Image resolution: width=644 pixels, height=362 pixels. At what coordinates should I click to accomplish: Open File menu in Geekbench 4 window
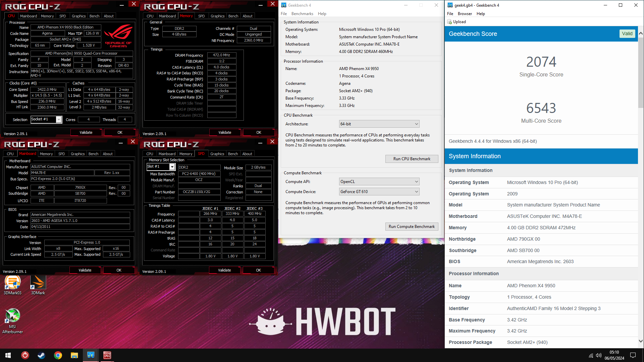(284, 14)
